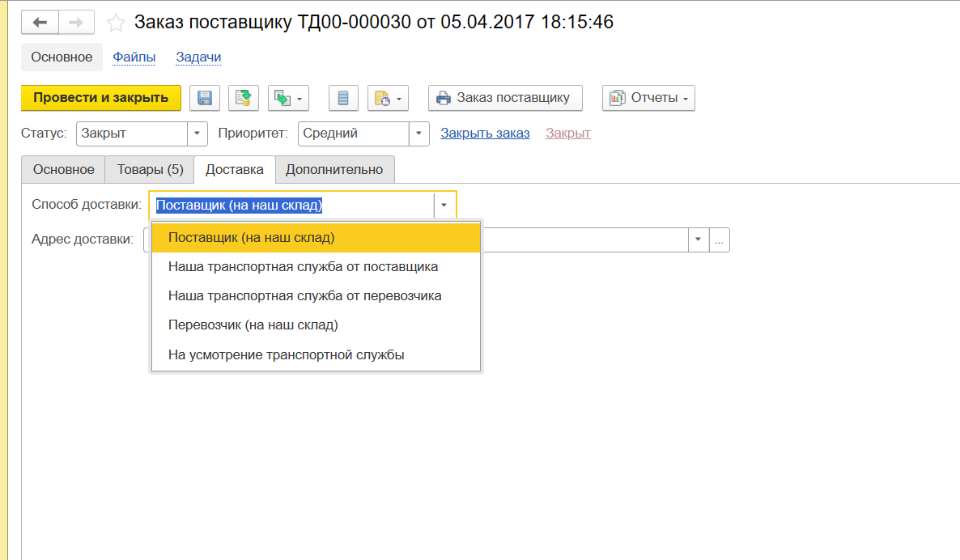This screenshot has width=960, height=560.
Task: Click the ellipsis button beside Адрес доставки
Action: point(720,240)
